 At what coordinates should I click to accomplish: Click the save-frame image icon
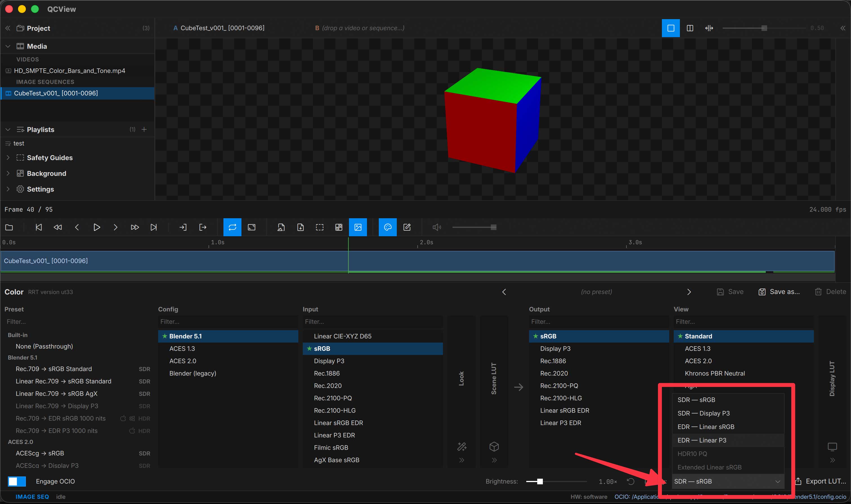pos(281,227)
